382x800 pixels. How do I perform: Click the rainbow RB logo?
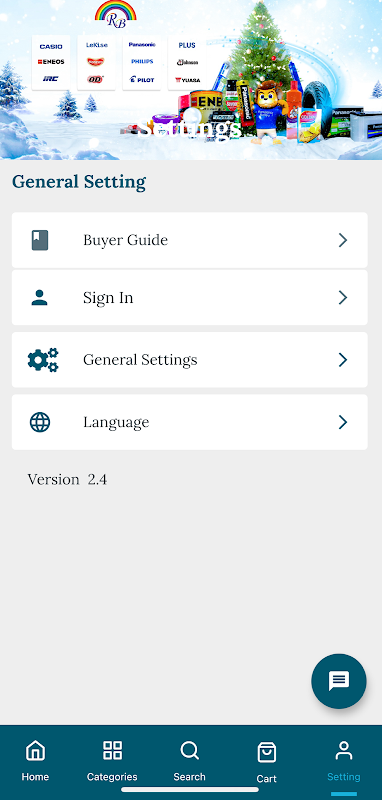pos(116,14)
